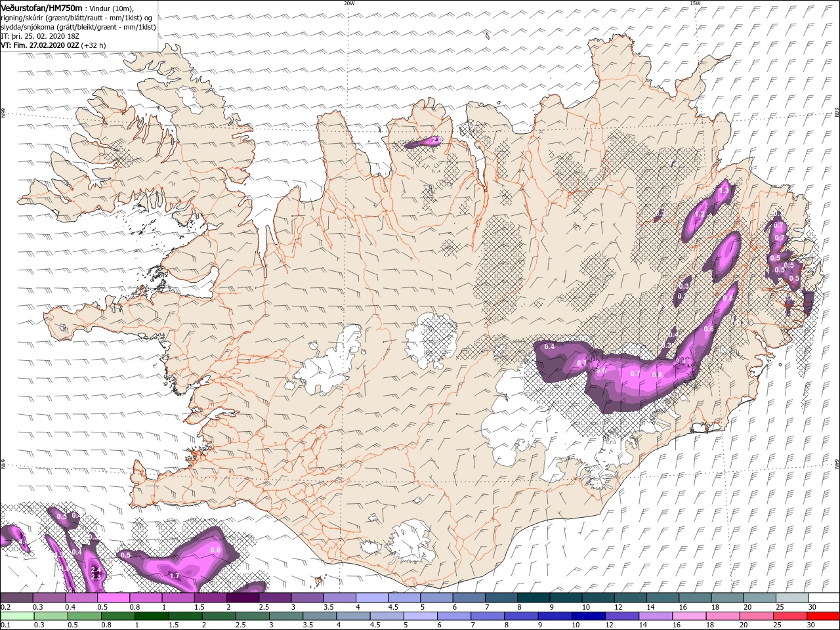Click the '2.0' snowfall value on the north coast
The width and height of the screenshot is (840, 630).
pos(436,140)
